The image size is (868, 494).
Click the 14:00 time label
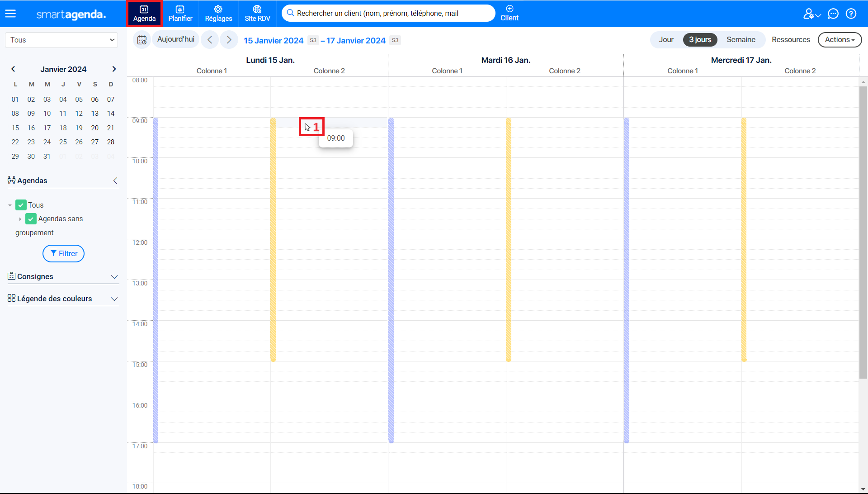[140, 324]
